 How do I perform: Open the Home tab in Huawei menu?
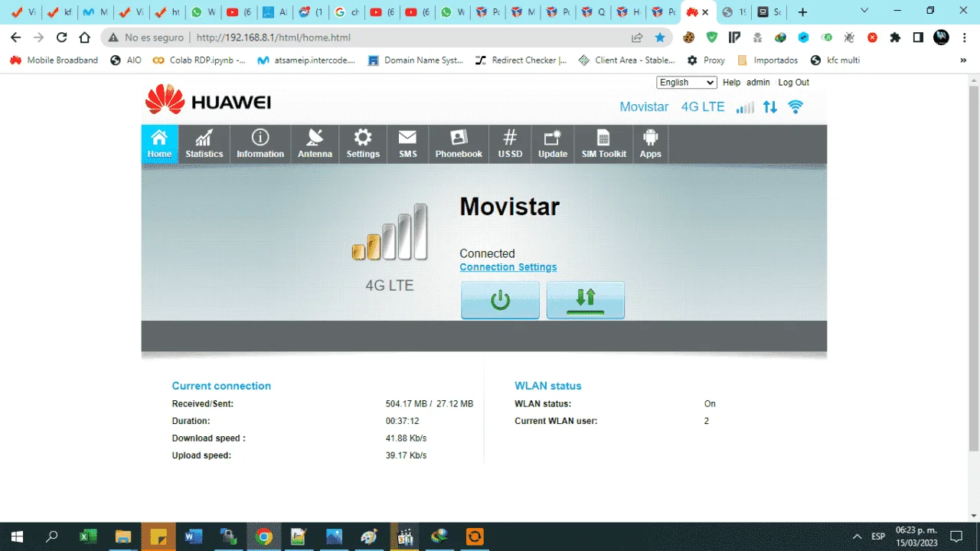pyautogui.click(x=159, y=144)
